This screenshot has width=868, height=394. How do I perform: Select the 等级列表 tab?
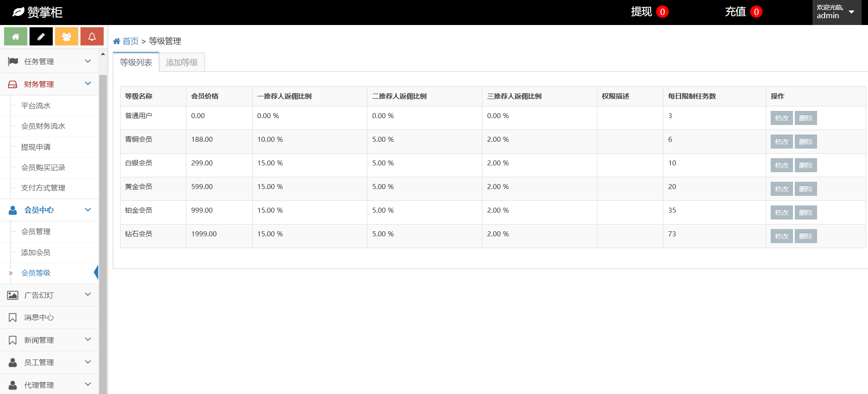(136, 63)
